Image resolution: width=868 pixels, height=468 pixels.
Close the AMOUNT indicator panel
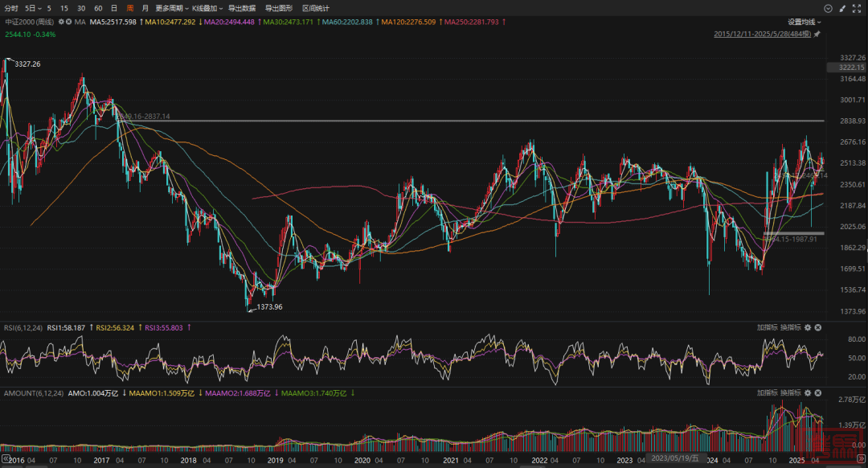click(x=817, y=392)
